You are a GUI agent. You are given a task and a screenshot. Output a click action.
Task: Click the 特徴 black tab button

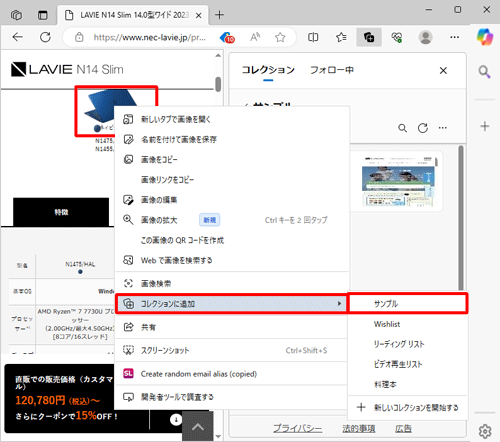[x=61, y=212]
